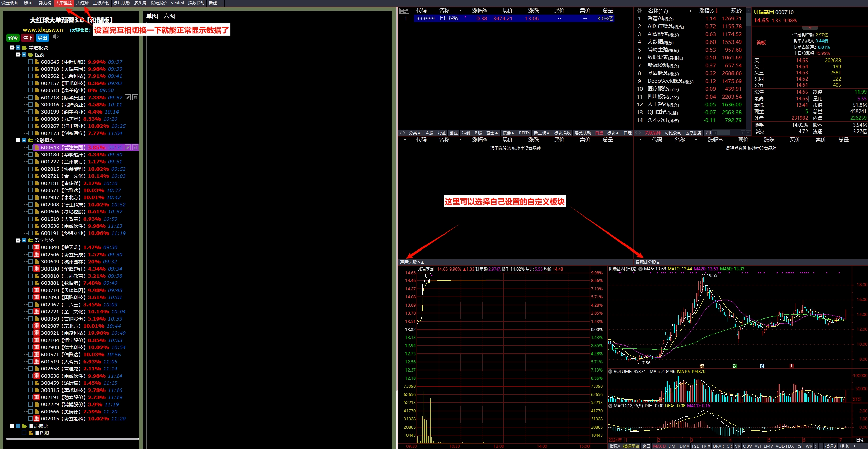Uncheck the 医药 folder checkbox
Viewport: 868px width, 449px height.
point(24,55)
